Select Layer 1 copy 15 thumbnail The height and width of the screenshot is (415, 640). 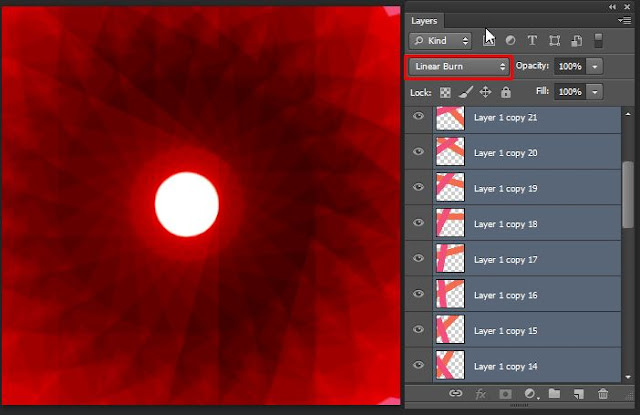pos(450,329)
